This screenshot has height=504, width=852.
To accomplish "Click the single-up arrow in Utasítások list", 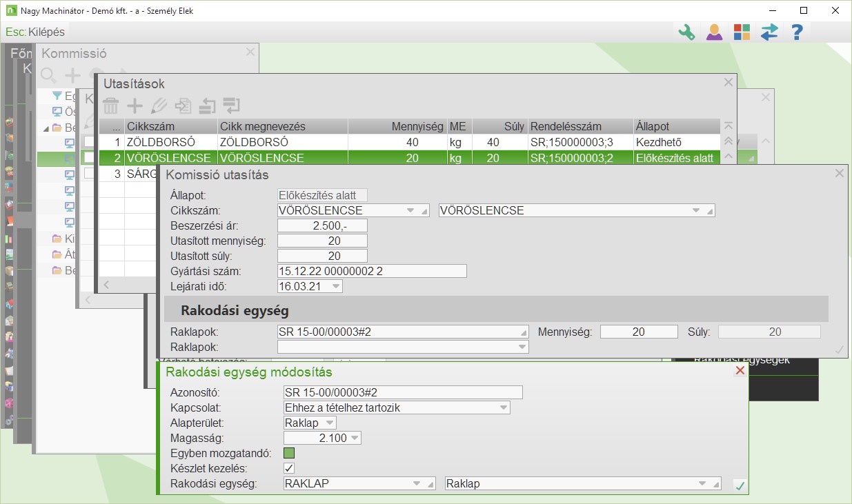I will (x=728, y=157).
